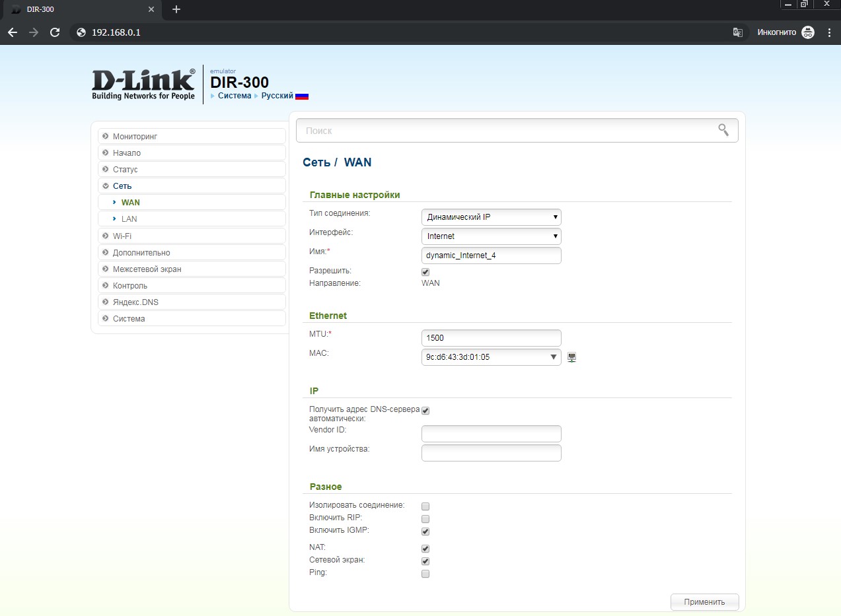The width and height of the screenshot is (841, 616).
Task: Select the WAN submenu item
Action: [192, 202]
